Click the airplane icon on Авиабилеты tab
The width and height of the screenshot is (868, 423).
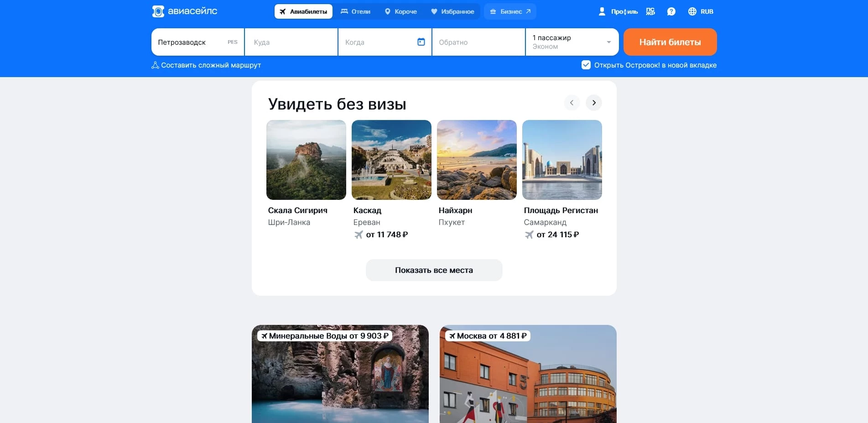[x=283, y=11]
